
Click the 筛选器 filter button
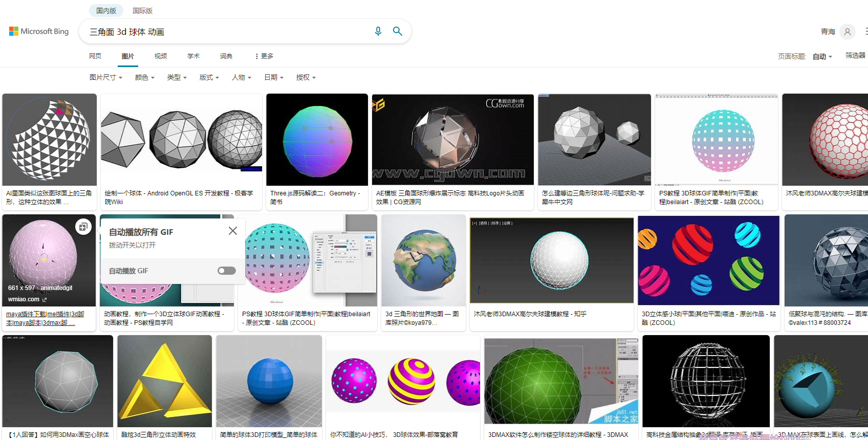coord(855,55)
